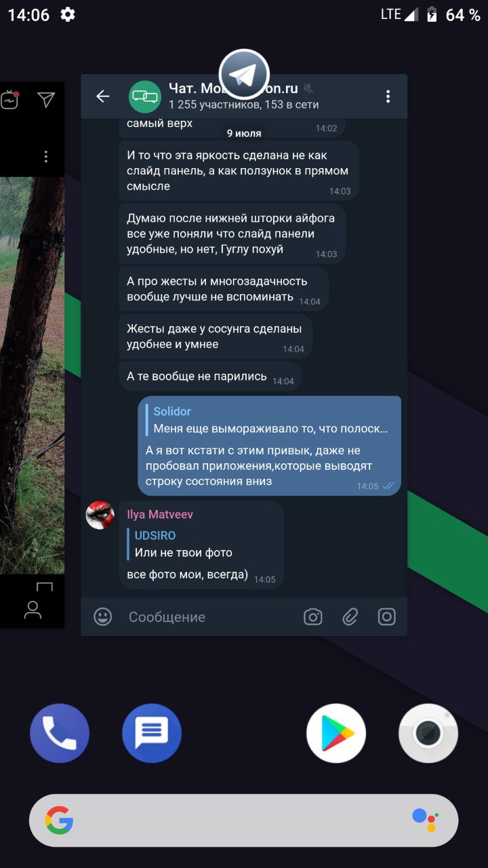Tap the Telegram app icon above the card
Image resolution: width=488 pixels, height=868 pixels.
[x=244, y=75]
